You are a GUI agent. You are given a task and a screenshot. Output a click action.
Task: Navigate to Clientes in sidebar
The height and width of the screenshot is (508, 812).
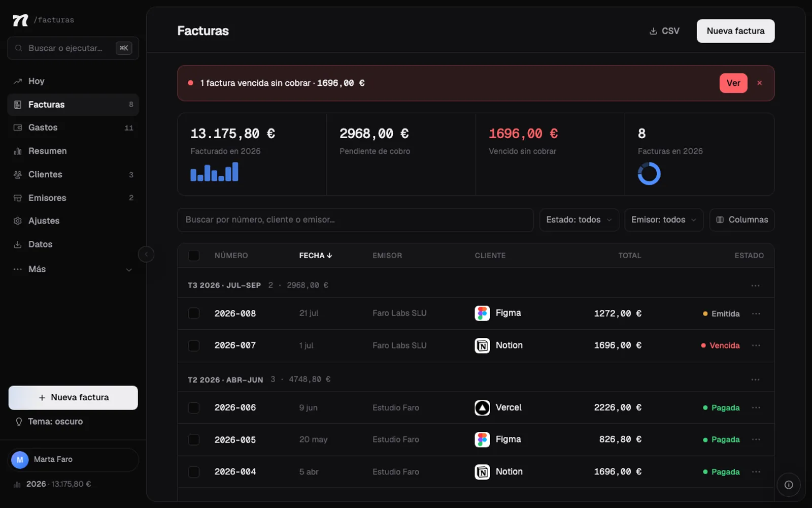tap(73, 174)
